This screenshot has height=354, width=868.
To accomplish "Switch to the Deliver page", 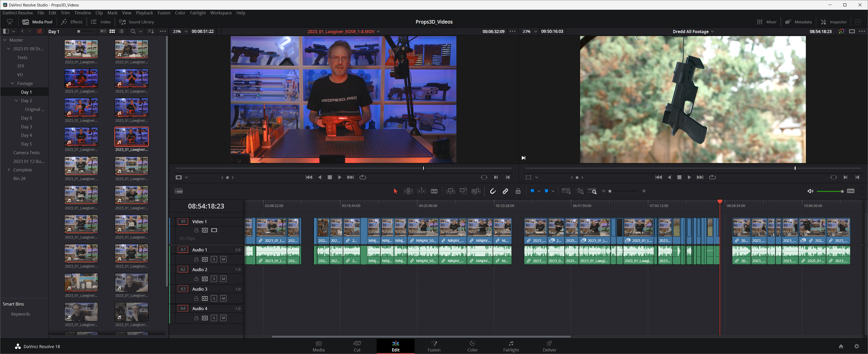I will click(x=549, y=346).
